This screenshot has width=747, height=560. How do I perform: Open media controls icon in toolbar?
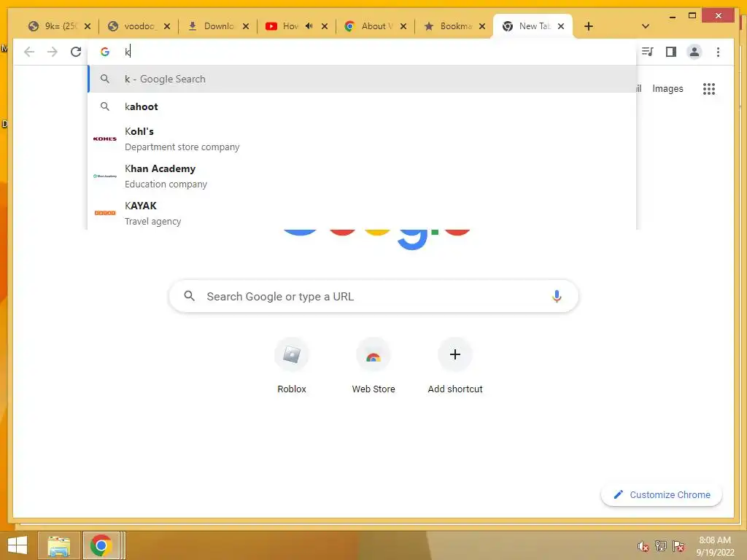[x=648, y=52]
